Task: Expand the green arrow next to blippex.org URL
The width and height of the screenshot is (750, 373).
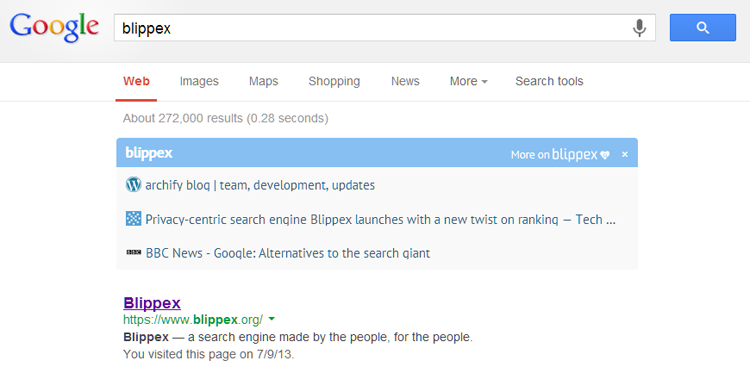Action: coord(272,319)
